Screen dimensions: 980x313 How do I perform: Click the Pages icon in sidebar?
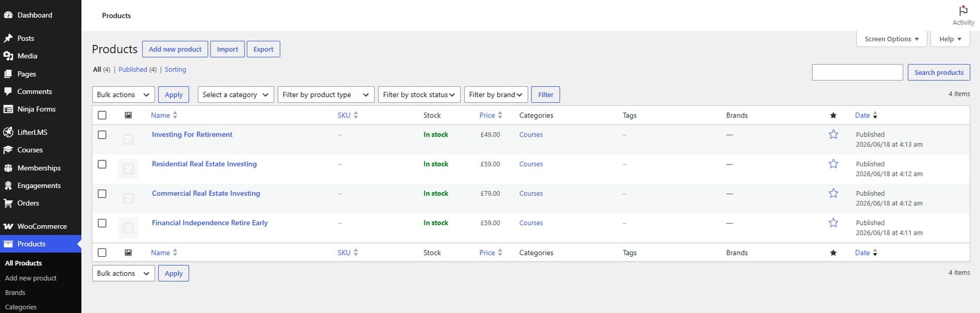coord(8,74)
